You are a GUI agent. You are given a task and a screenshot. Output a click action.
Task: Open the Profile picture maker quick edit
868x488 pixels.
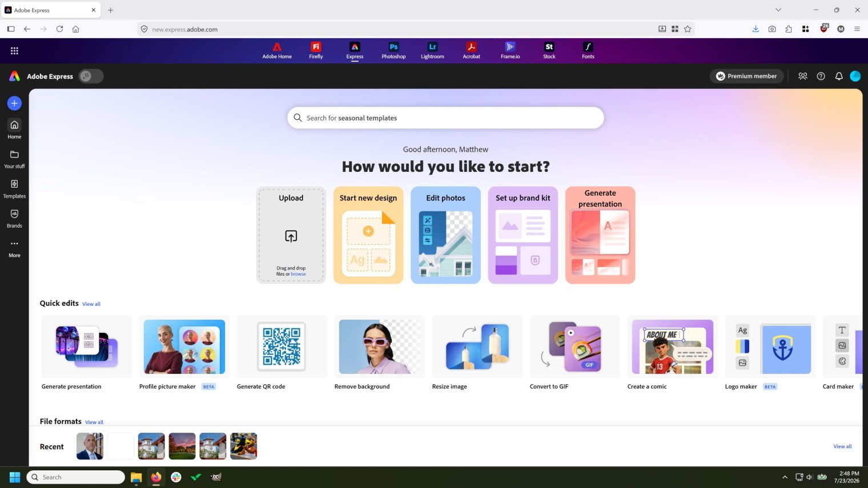(x=184, y=346)
